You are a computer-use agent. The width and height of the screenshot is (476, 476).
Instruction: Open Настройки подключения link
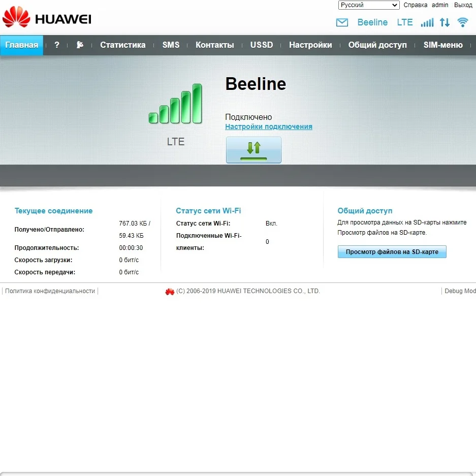click(x=269, y=126)
